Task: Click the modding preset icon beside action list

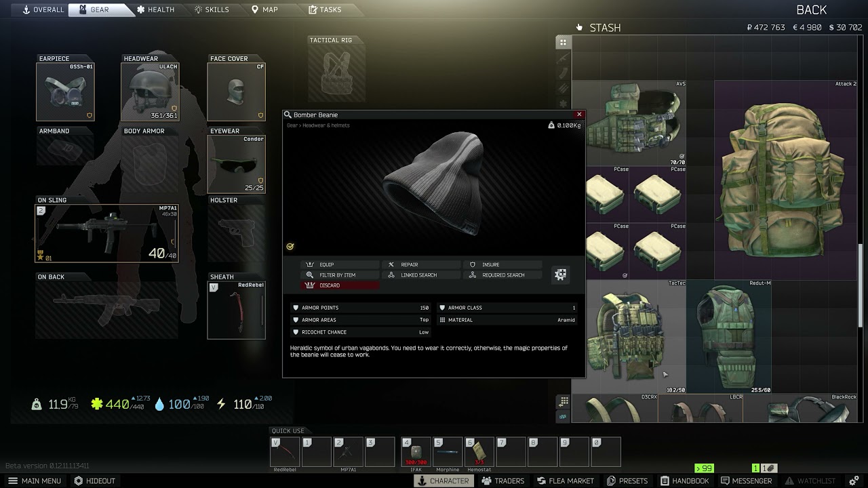Action: 561,274
